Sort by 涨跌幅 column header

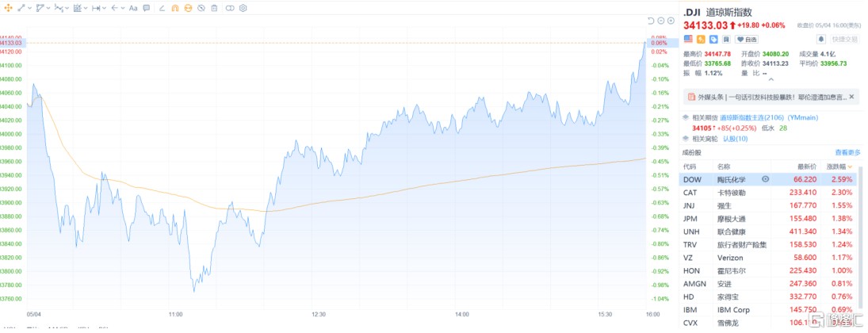[x=839, y=166]
